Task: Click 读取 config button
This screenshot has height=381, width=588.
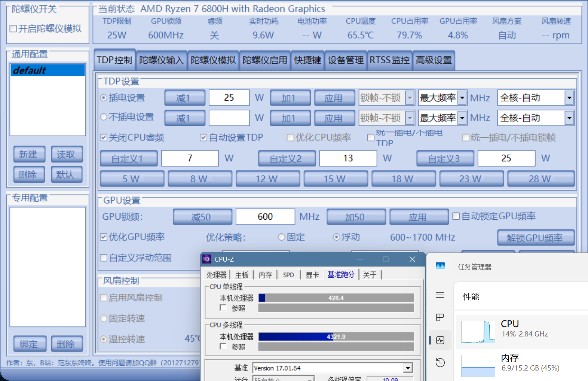Action: coord(67,154)
